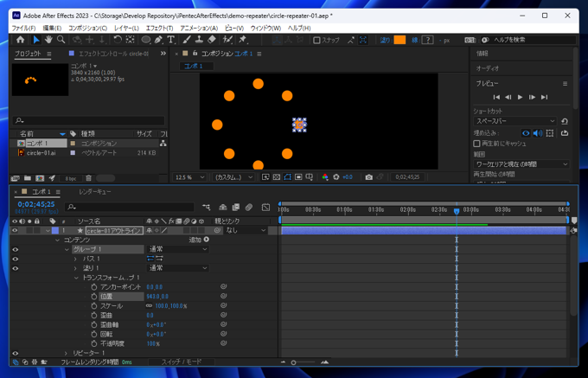Viewport: 588px width, 378px height.
Task: Click the Home icon in the toolbar
Action: [x=21, y=40]
